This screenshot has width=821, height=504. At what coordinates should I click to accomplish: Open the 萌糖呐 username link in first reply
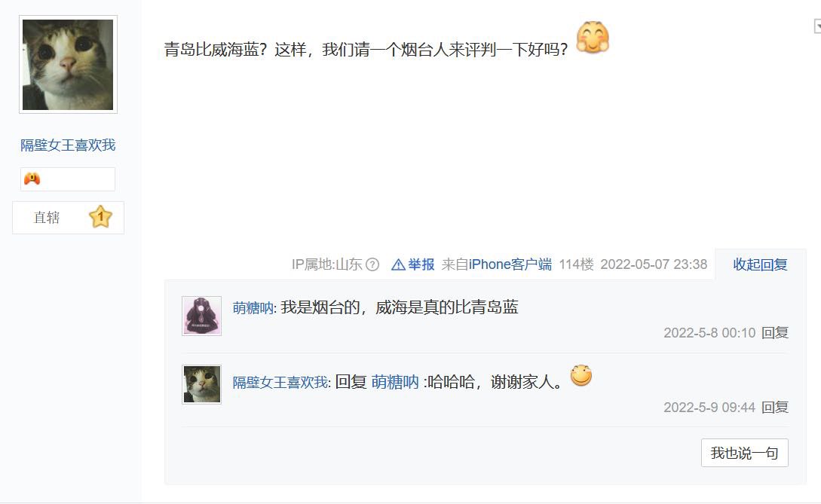[253, 307]
